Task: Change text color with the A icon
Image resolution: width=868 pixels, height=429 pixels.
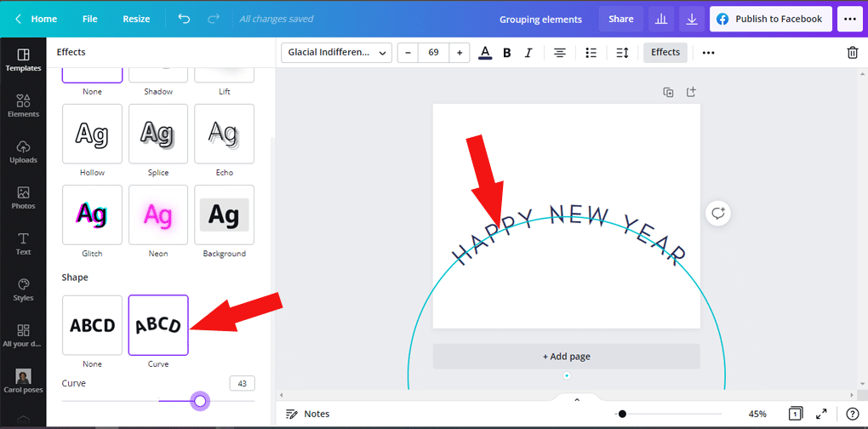Action: (x=485, y=53)
